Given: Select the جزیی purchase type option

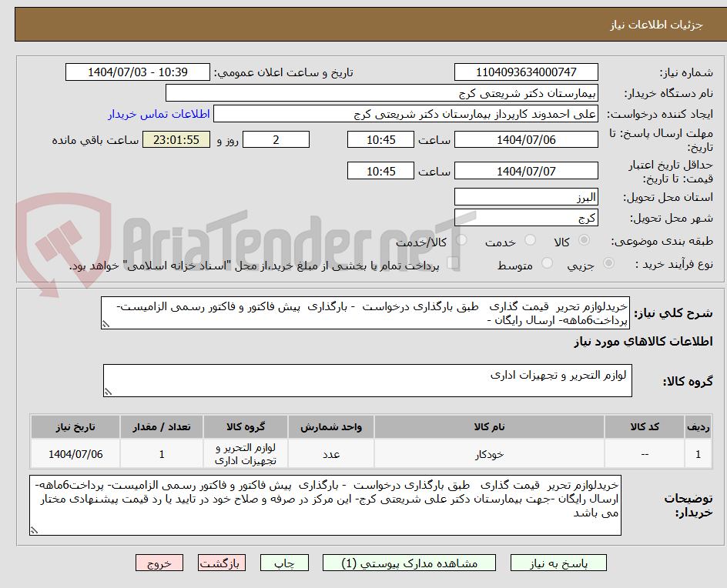Looking at the screenshot, I should 608,262.
